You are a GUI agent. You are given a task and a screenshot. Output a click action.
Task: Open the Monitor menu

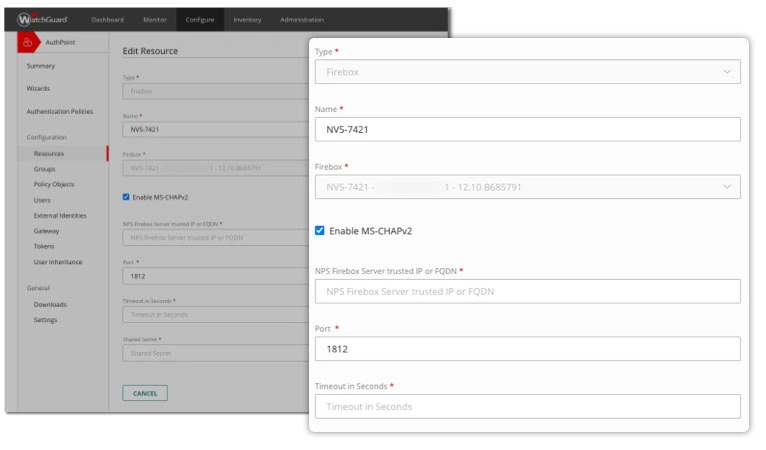coord(154,20)
